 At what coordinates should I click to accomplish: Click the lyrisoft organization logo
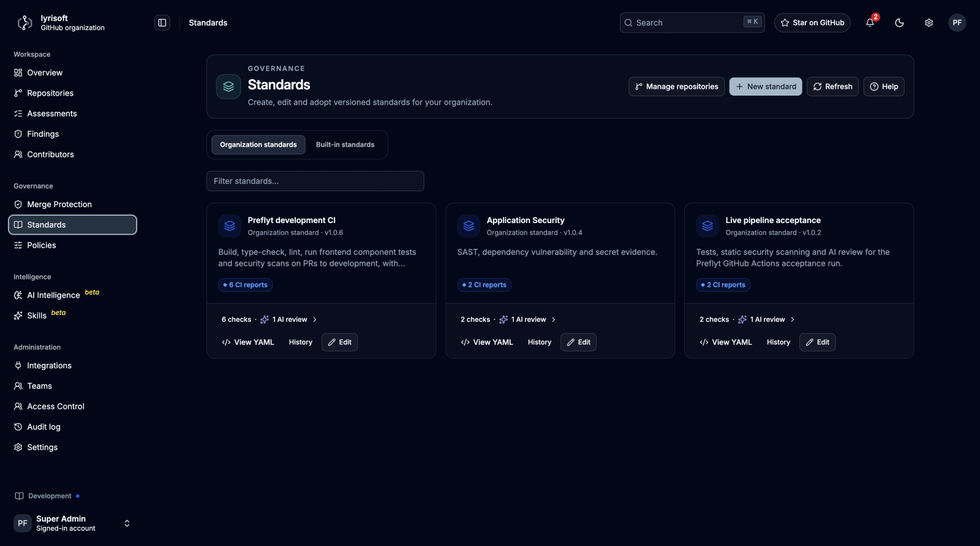pos(24,23)
